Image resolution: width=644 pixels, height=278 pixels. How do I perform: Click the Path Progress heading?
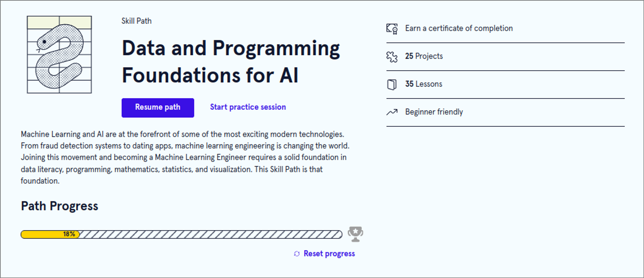(60, 206)
